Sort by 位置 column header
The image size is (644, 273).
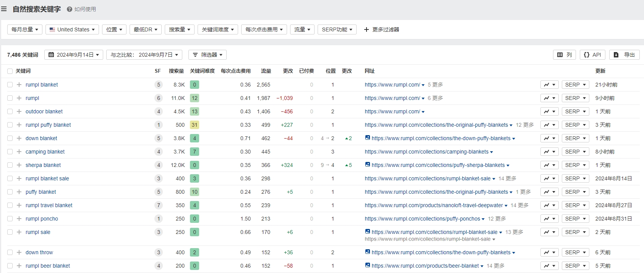click(x=331, y=71)
